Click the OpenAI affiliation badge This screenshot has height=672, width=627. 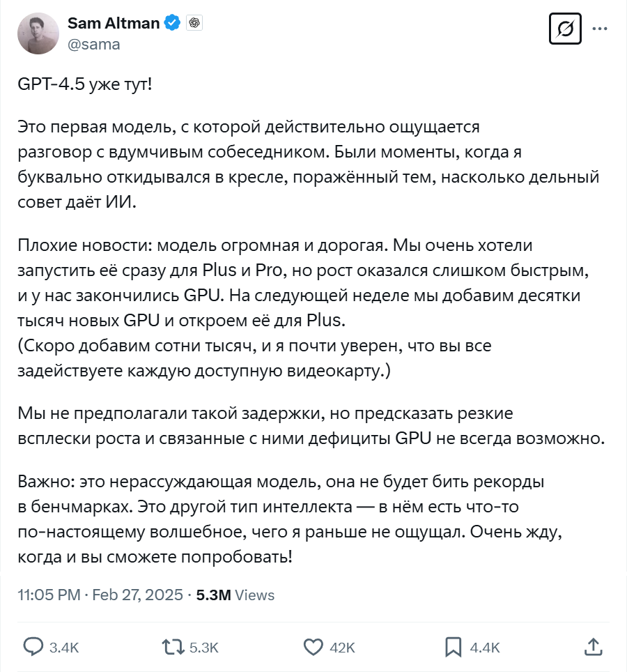coord(194,23)
